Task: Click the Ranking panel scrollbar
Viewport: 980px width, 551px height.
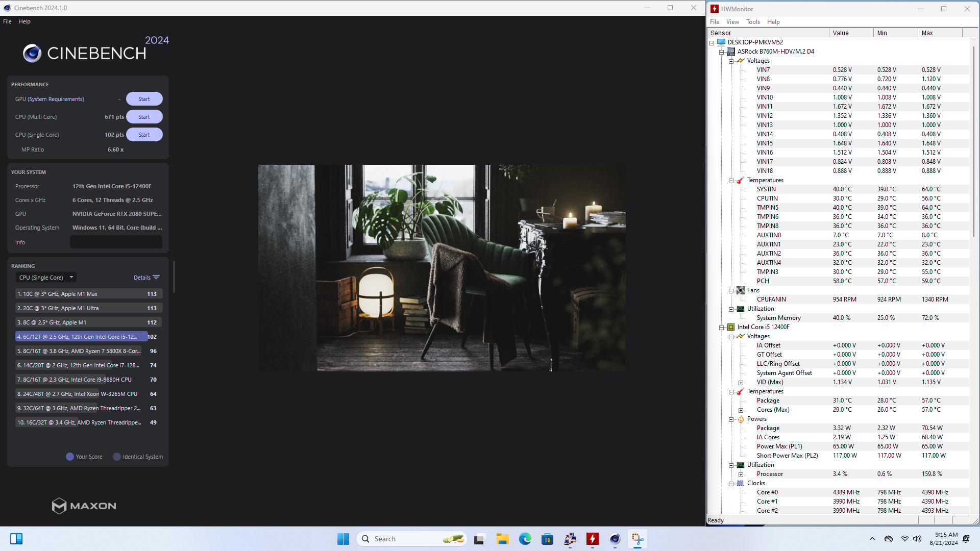Action: pos(174,277)
